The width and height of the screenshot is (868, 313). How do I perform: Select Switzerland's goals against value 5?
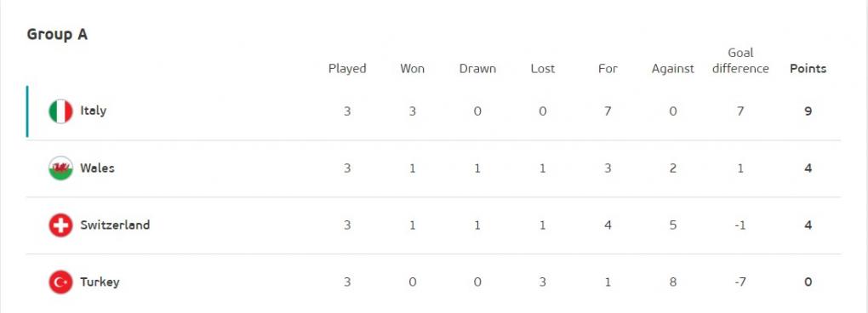tap(672, 225)
